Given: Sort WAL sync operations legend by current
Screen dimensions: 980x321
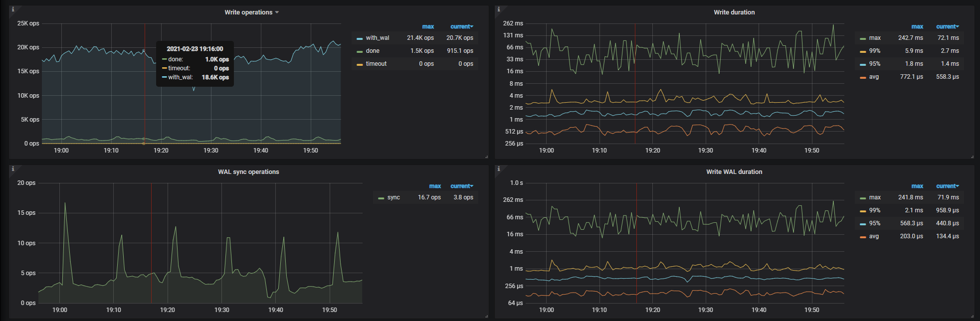Looking at the screenshot, I should pyautogui.click(x=461, y=186).
